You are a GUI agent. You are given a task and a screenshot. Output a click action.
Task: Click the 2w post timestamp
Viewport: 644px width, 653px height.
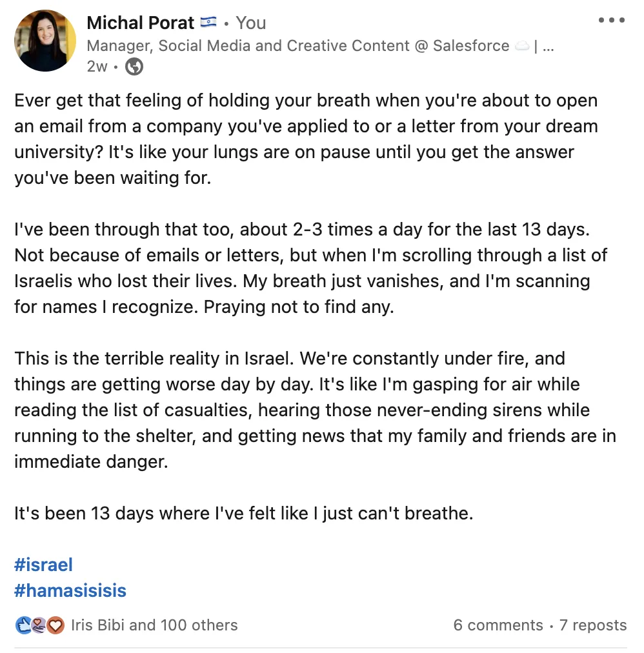(97, 66)
